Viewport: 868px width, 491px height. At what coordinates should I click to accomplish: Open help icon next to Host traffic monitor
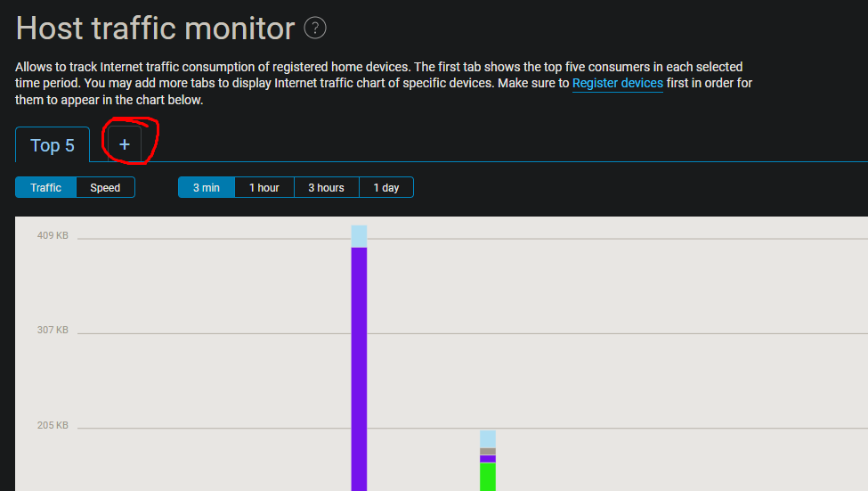315,28
